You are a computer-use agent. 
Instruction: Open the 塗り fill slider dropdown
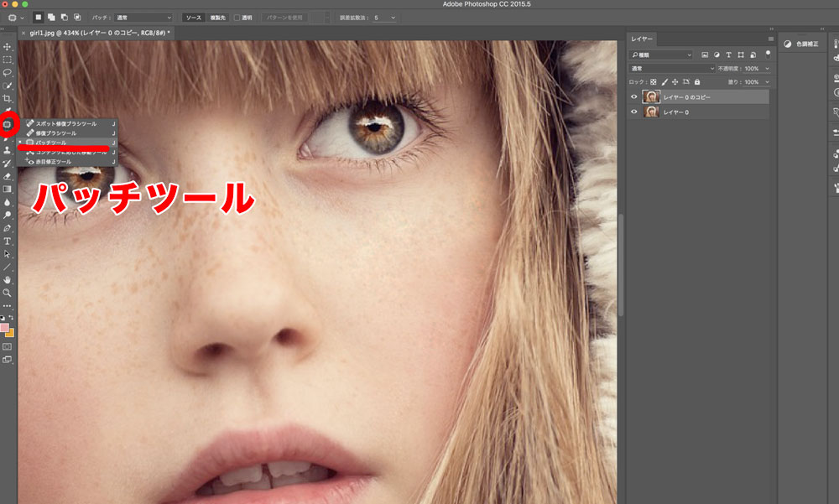click(x=768, y=82)
